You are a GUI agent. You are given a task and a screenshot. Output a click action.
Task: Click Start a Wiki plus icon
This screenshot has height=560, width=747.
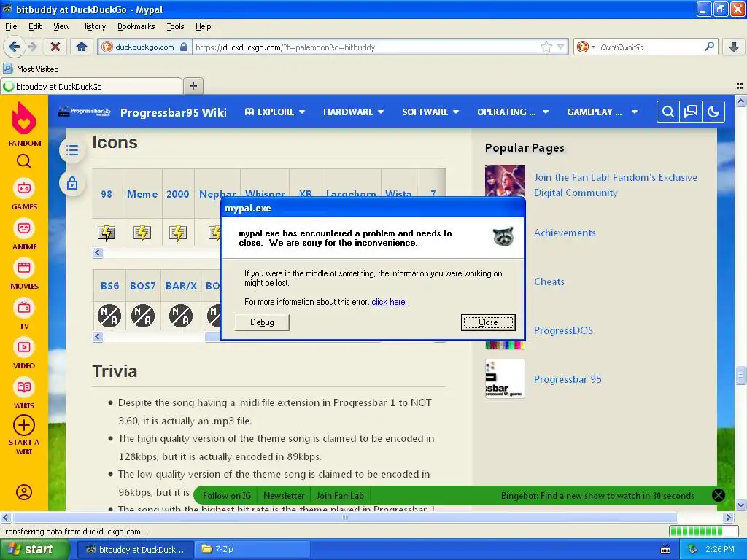coord(24,425)
